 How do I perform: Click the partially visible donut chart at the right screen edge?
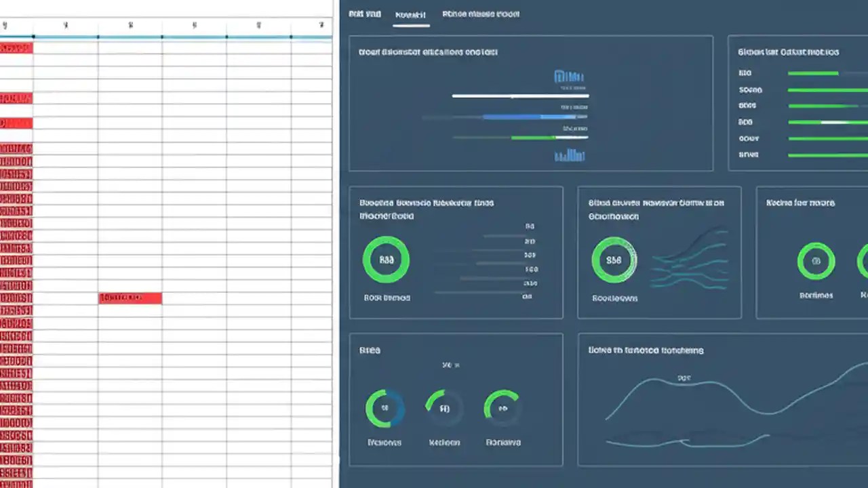pyautogui.click(x=863, y=261)
